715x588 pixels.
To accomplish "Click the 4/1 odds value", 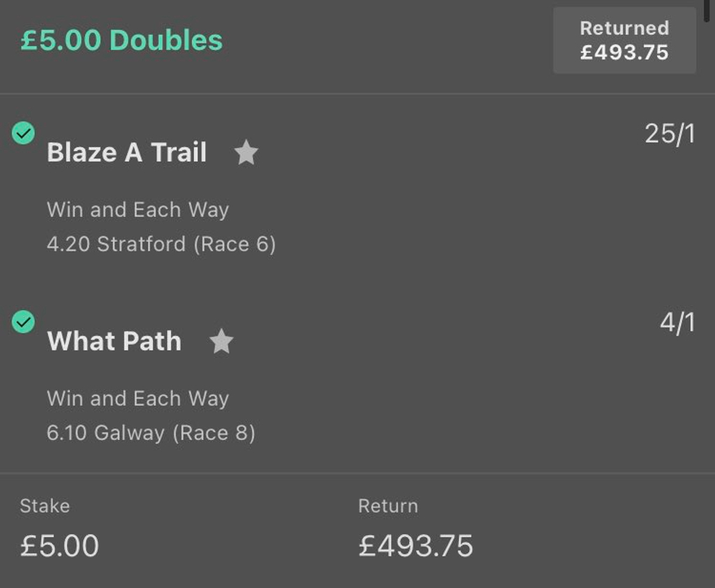I will click(677, 323).
